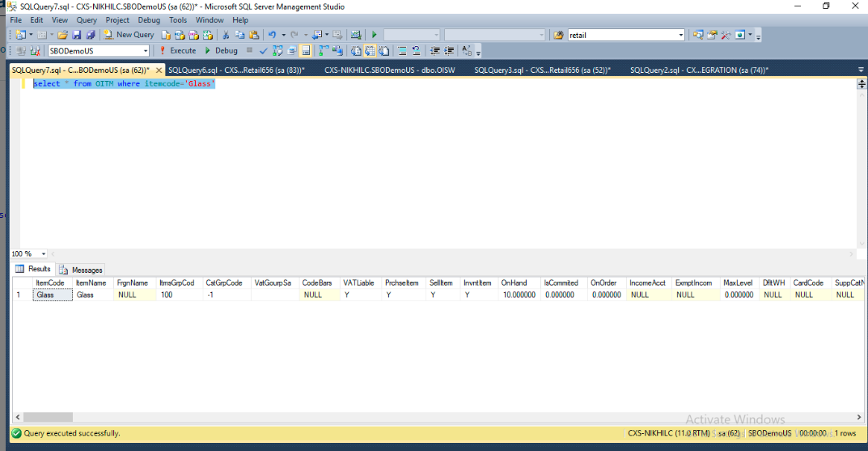This screenshot has width=868, height=451.
Task: Click the Change Connection icon
Action: click(x=35, y=51)
